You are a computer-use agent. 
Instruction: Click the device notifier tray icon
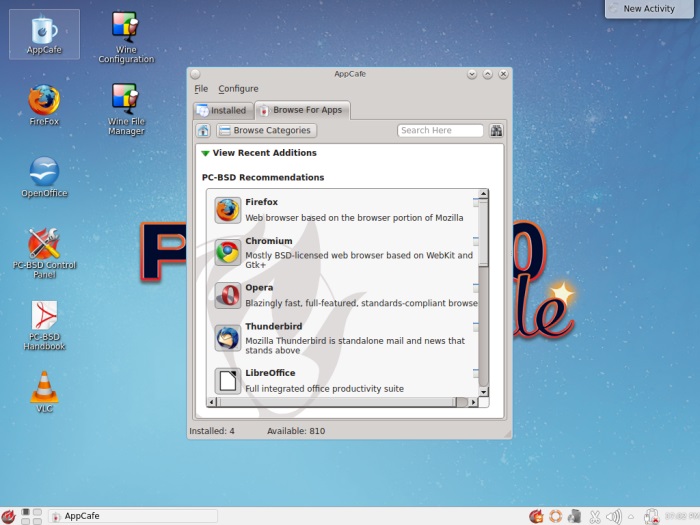click(575, 517)
